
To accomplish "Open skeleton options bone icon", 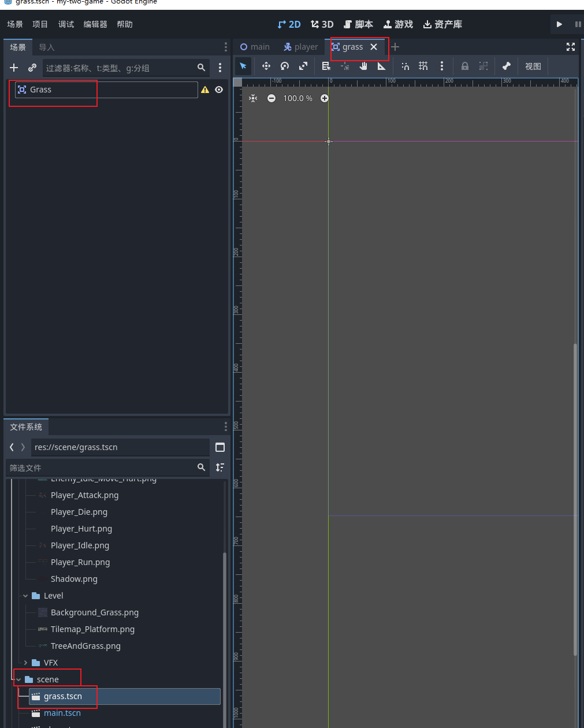I will 507,66.
